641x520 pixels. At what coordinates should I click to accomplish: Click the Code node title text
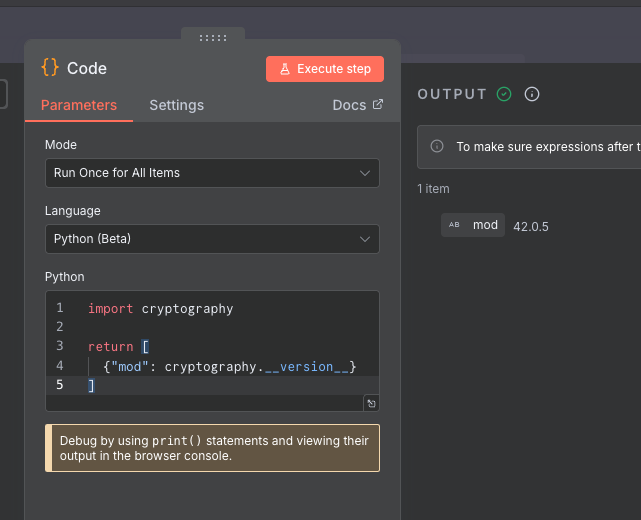click(x=87, y=68)
